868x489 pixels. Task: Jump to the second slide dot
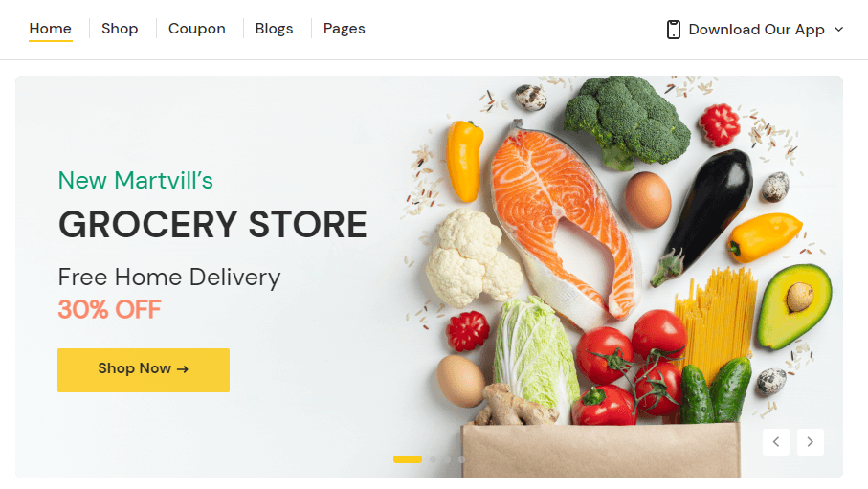(433, 459)
